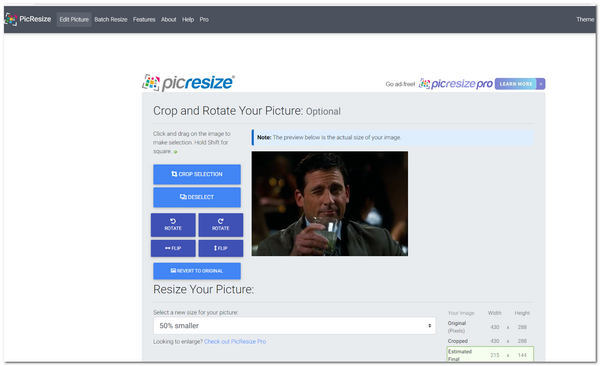
Task: Open the Help menu item
Action: click(188, 20)
